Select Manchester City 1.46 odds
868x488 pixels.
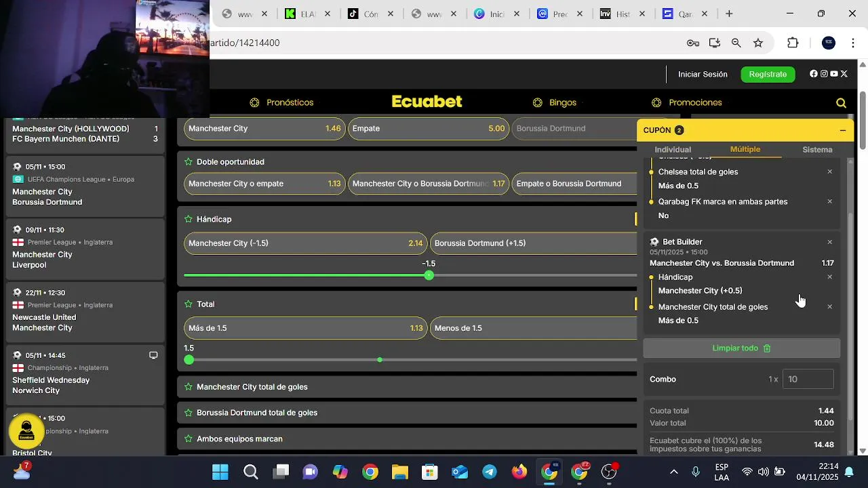264,129
